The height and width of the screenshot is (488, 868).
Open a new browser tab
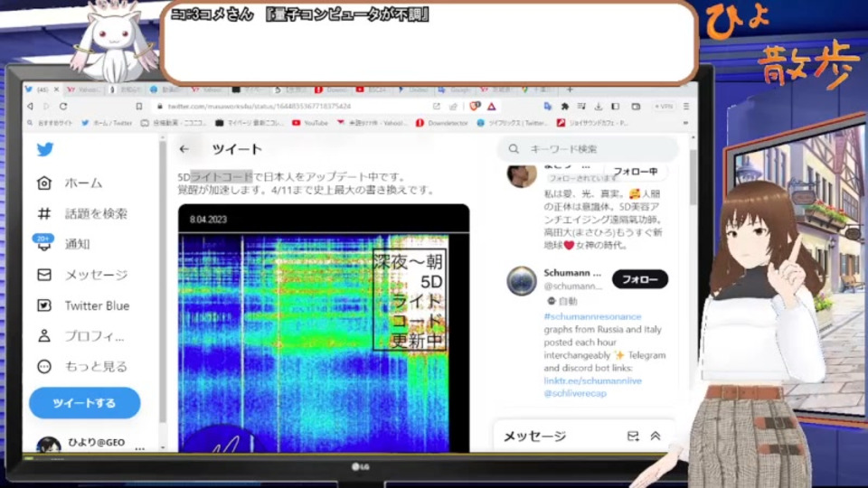pyautogui.click(x=570, y=89)
